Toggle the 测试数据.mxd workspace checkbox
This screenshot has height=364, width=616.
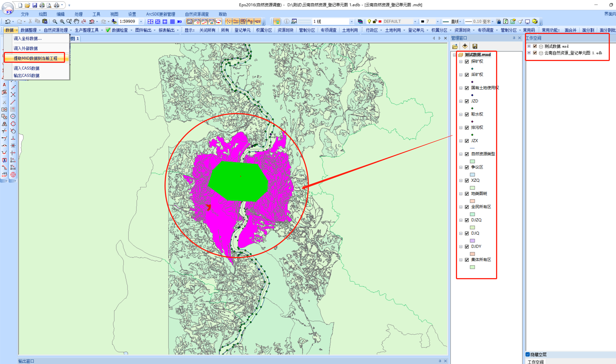535,46
